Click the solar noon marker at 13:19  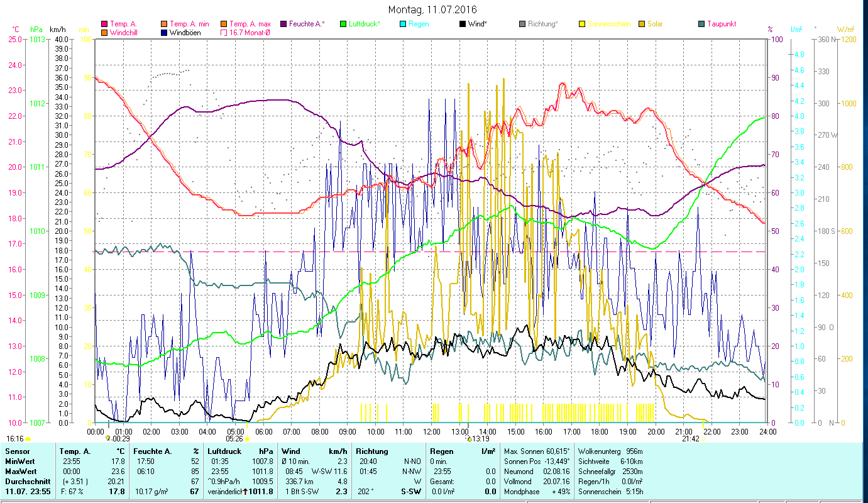pos(469,439)
